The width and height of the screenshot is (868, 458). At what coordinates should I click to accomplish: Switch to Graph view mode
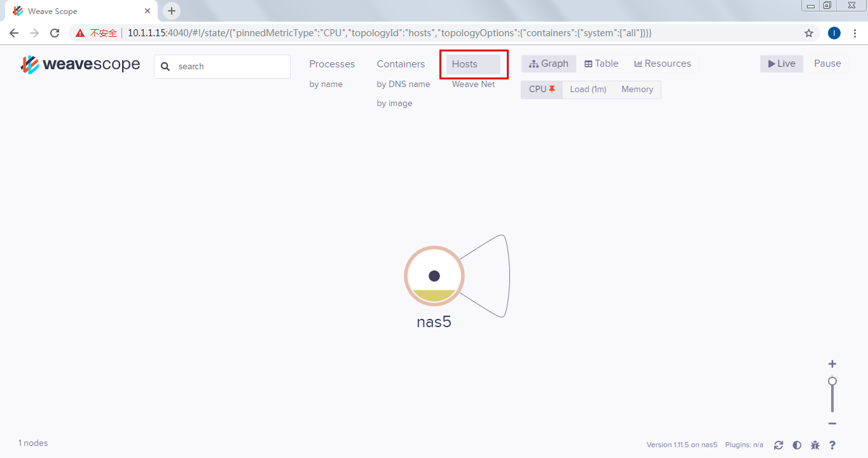(x=549, y=64)
